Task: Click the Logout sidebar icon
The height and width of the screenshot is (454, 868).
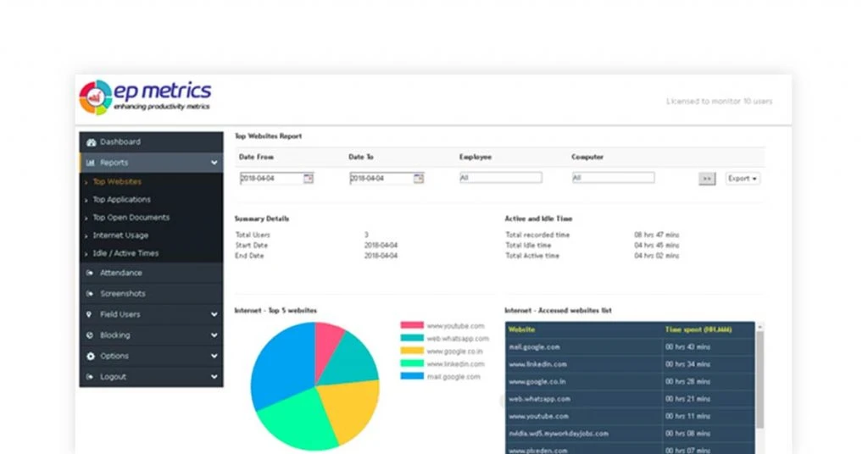Action: click(x=90, y=377)
